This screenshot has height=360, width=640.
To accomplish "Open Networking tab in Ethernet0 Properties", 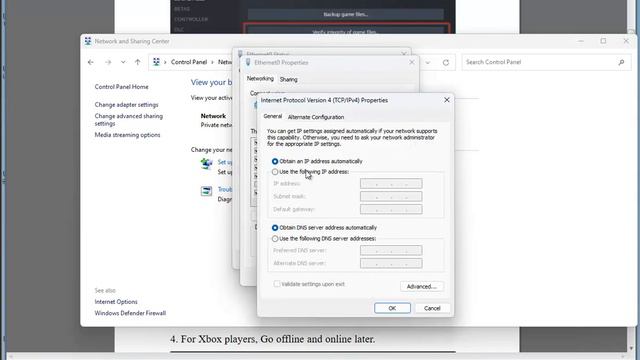I will (x=260, y=78).
